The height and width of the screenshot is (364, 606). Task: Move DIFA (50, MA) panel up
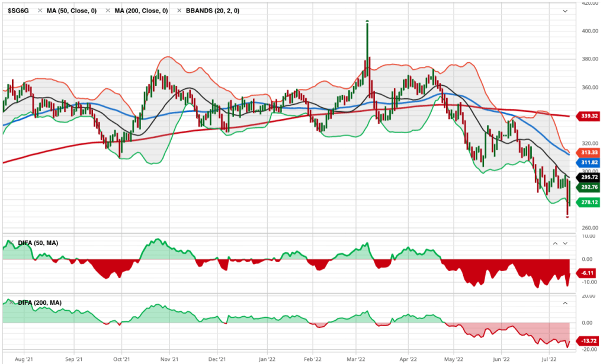coord(555,243)
